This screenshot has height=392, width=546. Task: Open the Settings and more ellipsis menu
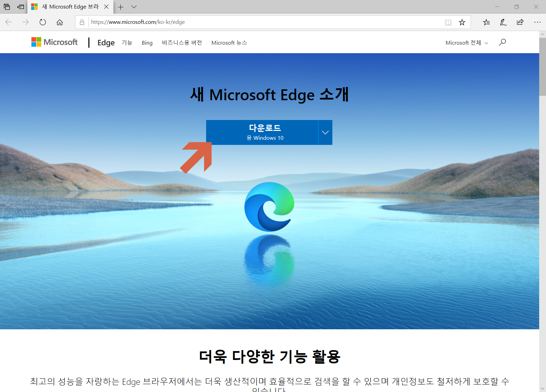[x=537, y=22]
